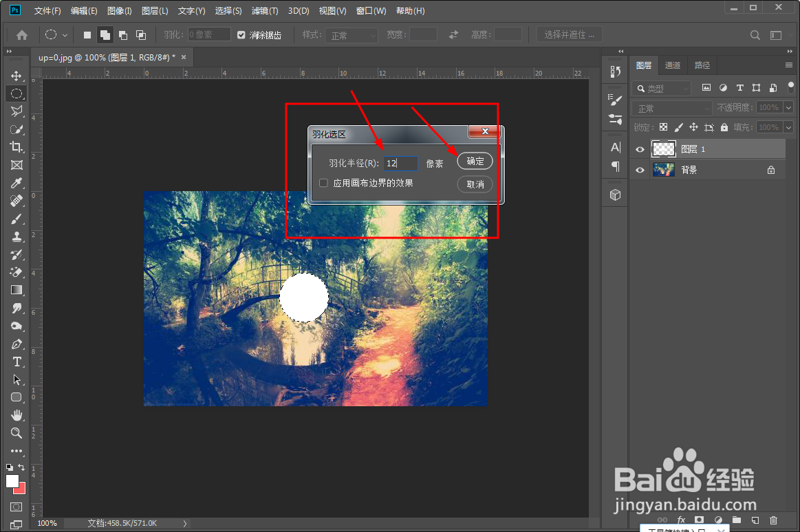
Task: Choose New Selection mode button
Action: pos(87,35)
